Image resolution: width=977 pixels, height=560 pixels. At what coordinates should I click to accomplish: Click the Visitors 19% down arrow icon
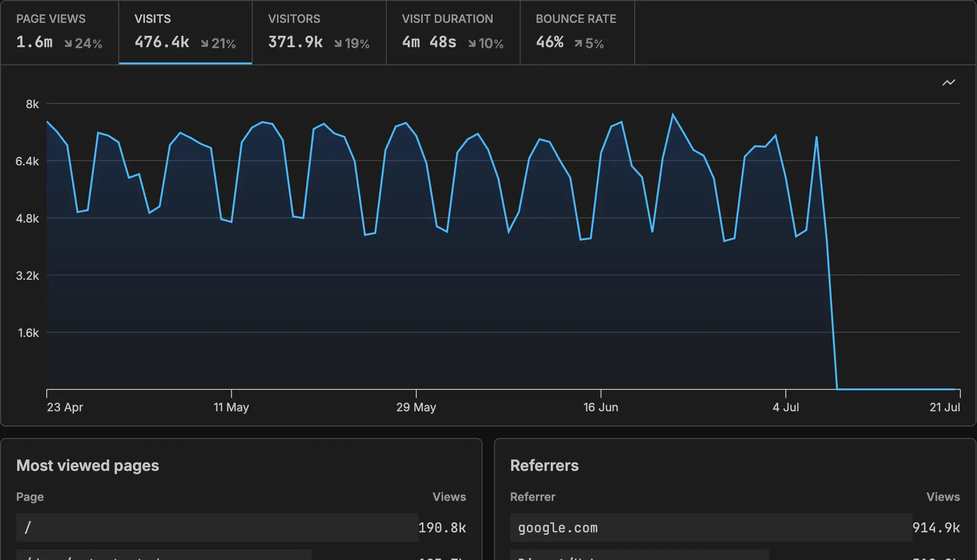tap(338, 44)
